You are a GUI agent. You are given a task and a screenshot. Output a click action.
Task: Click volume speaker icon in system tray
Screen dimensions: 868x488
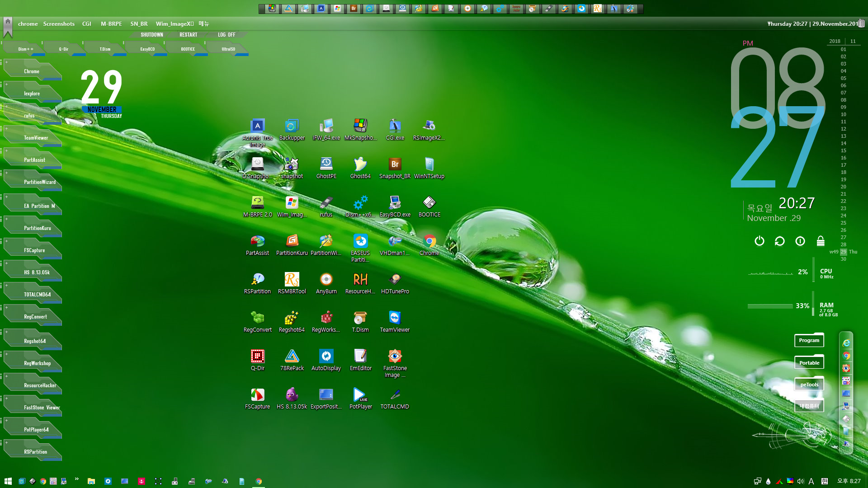pos(801,481)
